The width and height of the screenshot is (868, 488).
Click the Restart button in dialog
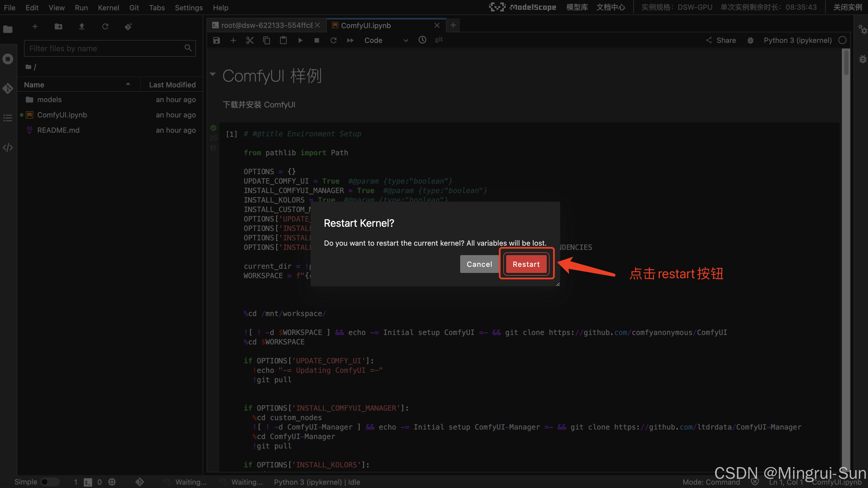click(526, 264)
